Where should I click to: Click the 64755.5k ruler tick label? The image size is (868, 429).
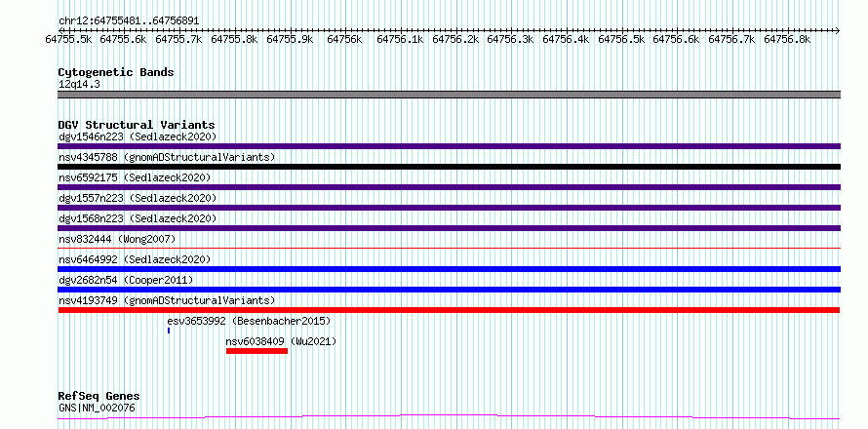pos(68,39)
